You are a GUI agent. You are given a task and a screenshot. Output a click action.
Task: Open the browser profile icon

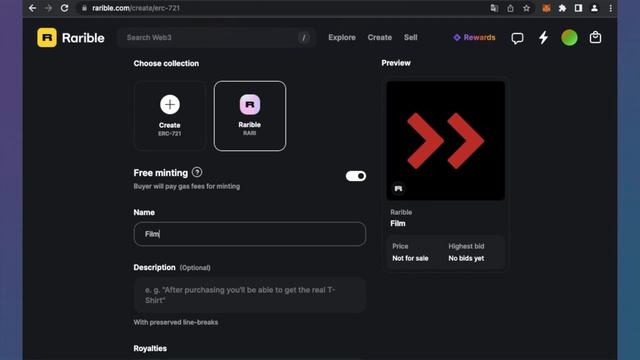[594, 8]
